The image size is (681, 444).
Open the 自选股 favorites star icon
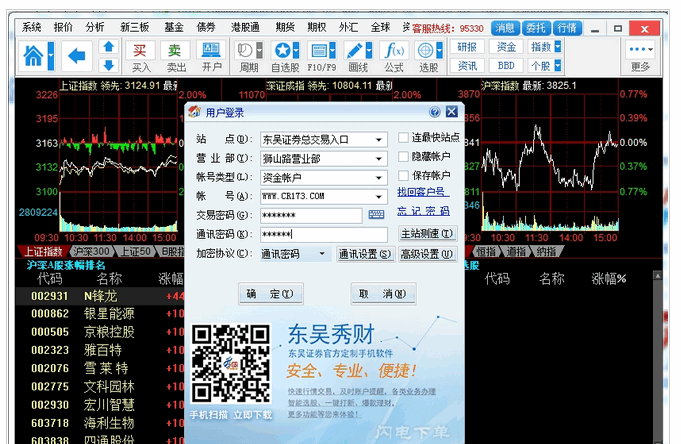(282, 51)
